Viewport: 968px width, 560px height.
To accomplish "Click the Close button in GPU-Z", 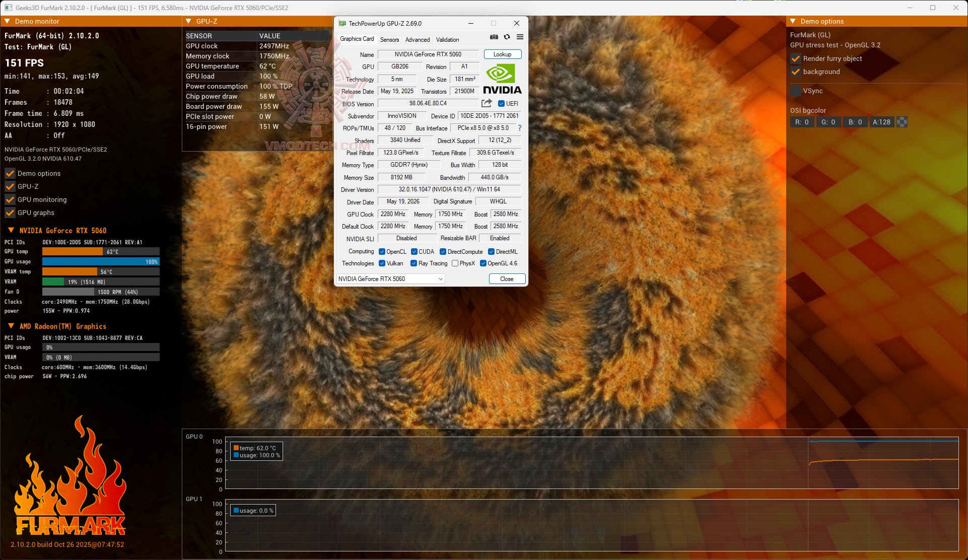I will click(507, 279).
